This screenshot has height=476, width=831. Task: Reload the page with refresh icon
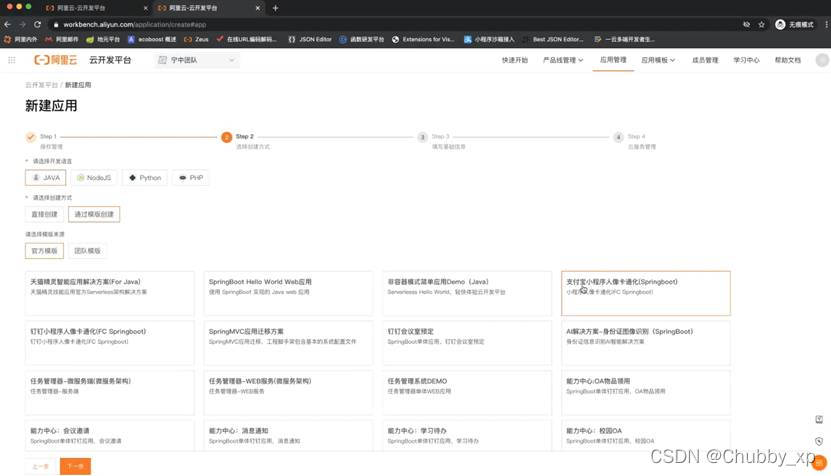[37, 24]
